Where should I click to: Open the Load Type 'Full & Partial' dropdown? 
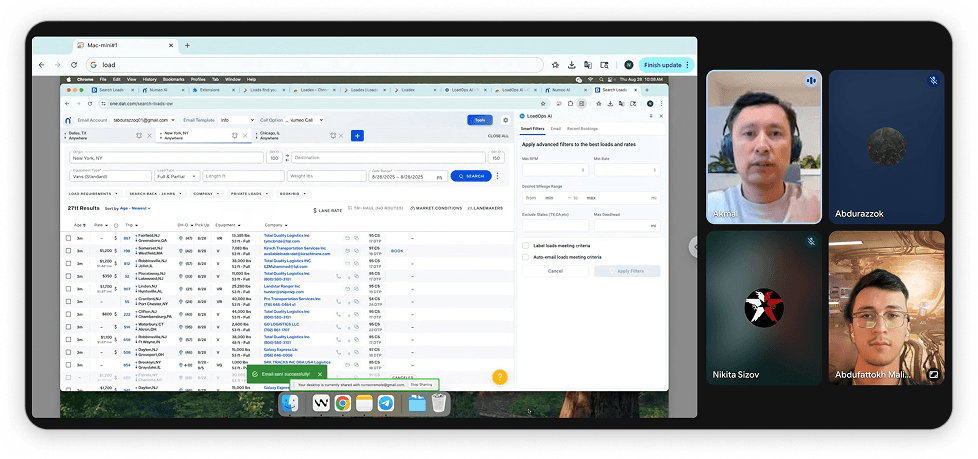click(x=178, y=176)
